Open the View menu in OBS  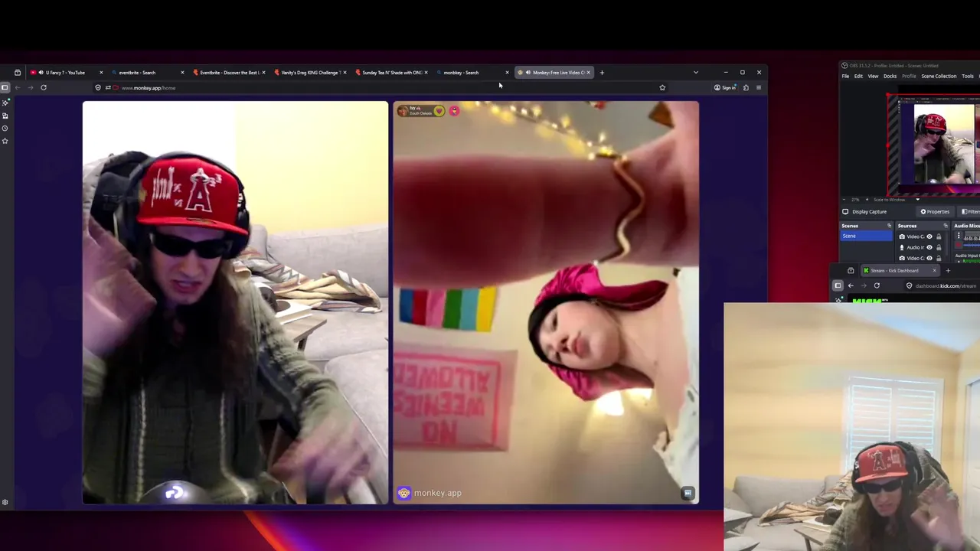pos(873,77)
